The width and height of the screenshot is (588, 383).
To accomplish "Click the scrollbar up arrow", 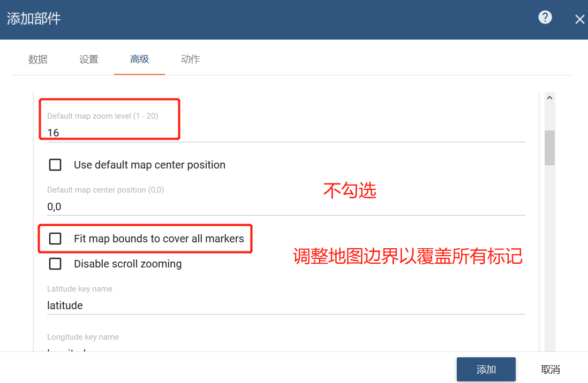I will coord(550,98).
